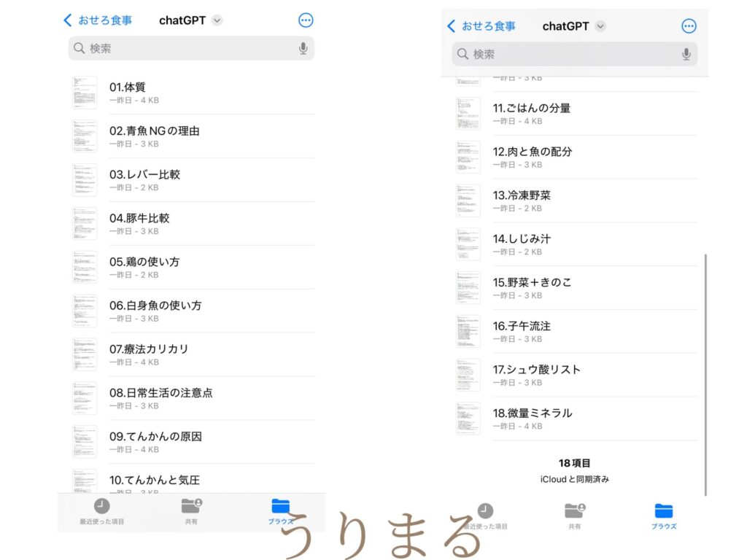Open file 12.肉と魚の配分
This screenshot has width=747, height=560.
(x=576, y=157)
